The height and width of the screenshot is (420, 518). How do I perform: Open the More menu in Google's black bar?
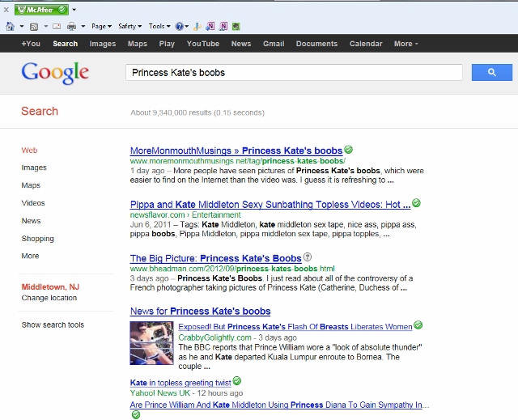coord(405,44)
